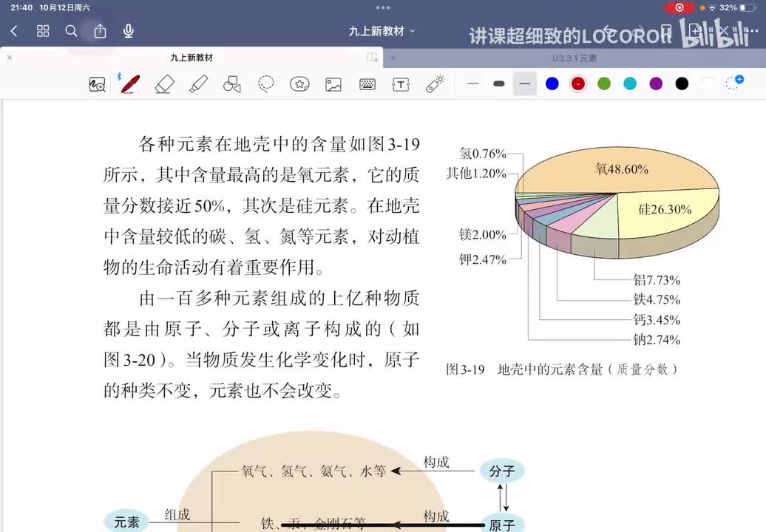Choose the thinnest stroke width

click(473, 84)
